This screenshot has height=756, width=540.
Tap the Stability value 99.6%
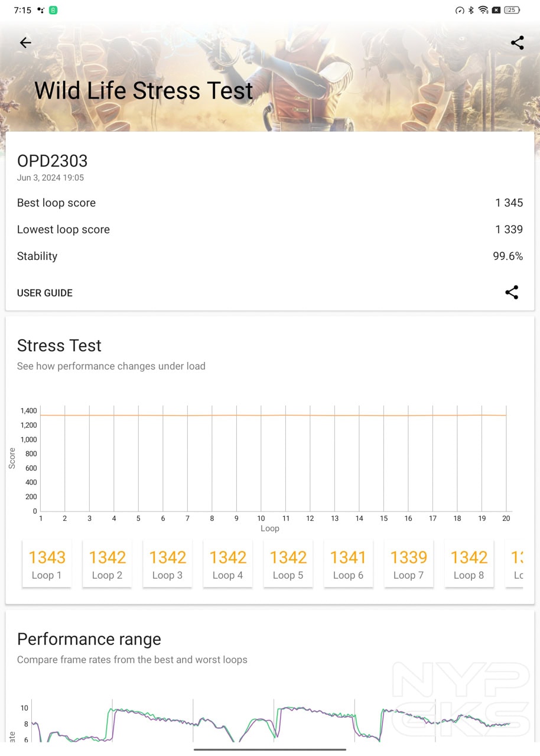coord(508,256)
